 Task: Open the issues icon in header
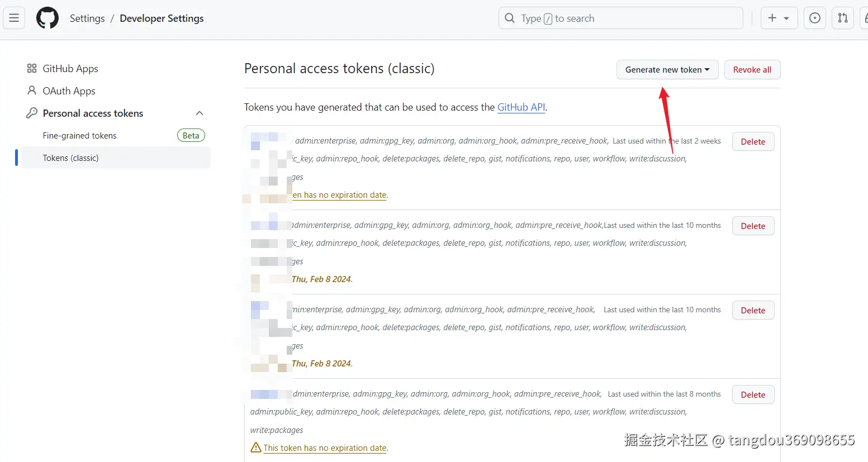coord(815,18)
